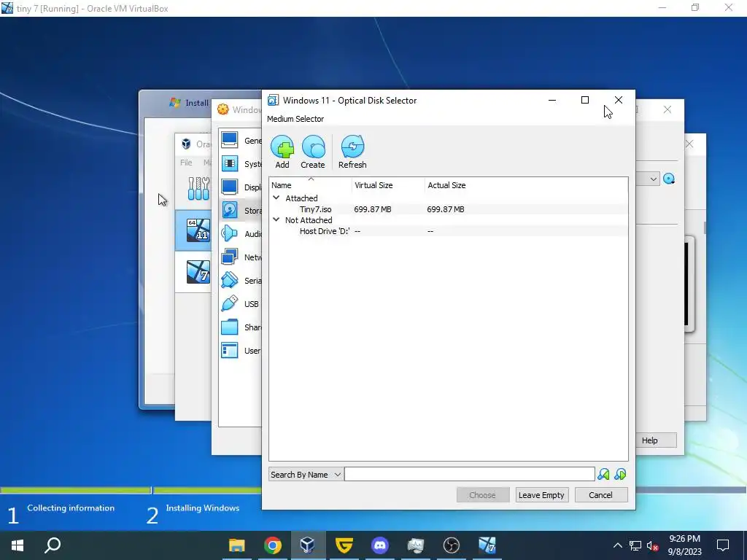Screen dimensions: 747x560
Task: Sort by the Virtual Size column header
Action: [x=388, y=185]
